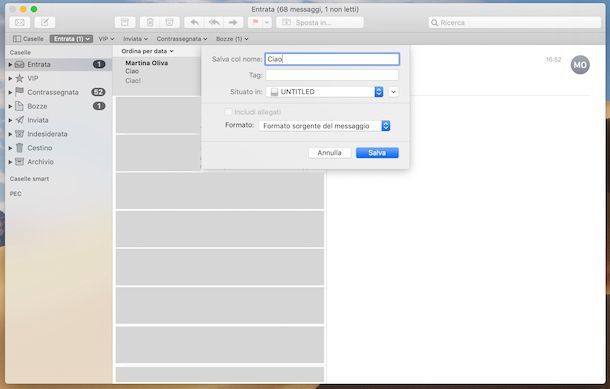Expand the Entrata mailbox triangle

pyautogui.click(x=10, y=65)
